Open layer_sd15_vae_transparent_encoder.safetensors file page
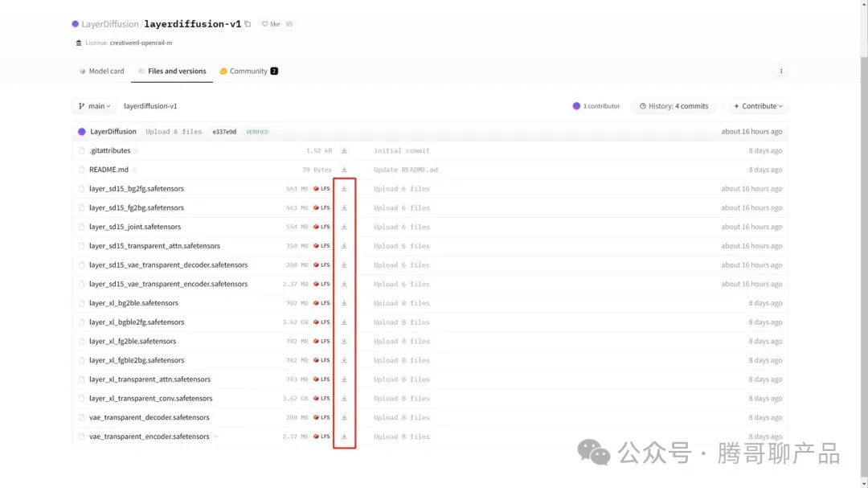This screenshot has width=868, height=488. click(168, 284)
